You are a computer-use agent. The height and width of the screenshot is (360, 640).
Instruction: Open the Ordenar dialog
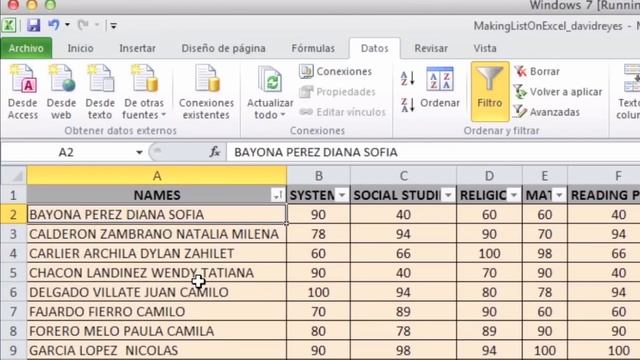(x=440, y=88)
